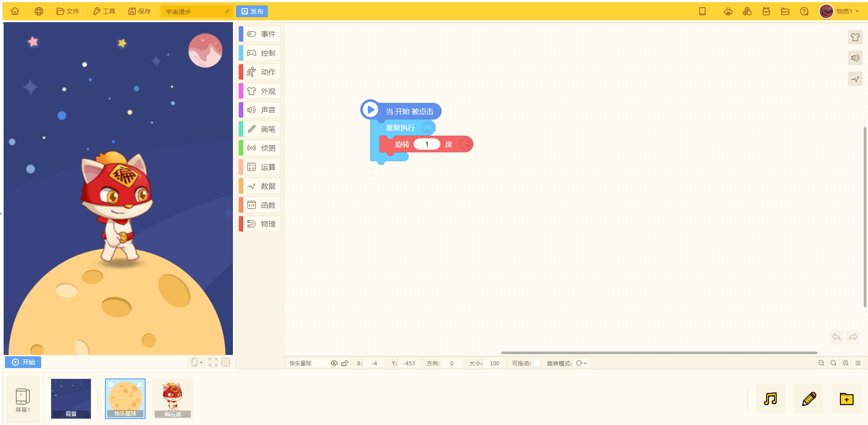Open the 动作 block category
868x425 pixels.
(260, 72)
